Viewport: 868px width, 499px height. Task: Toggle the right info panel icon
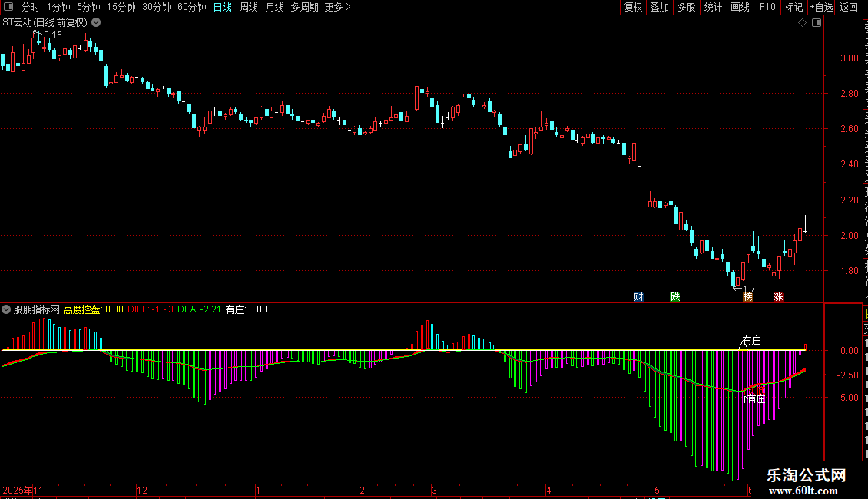click(x=817, y=23)
